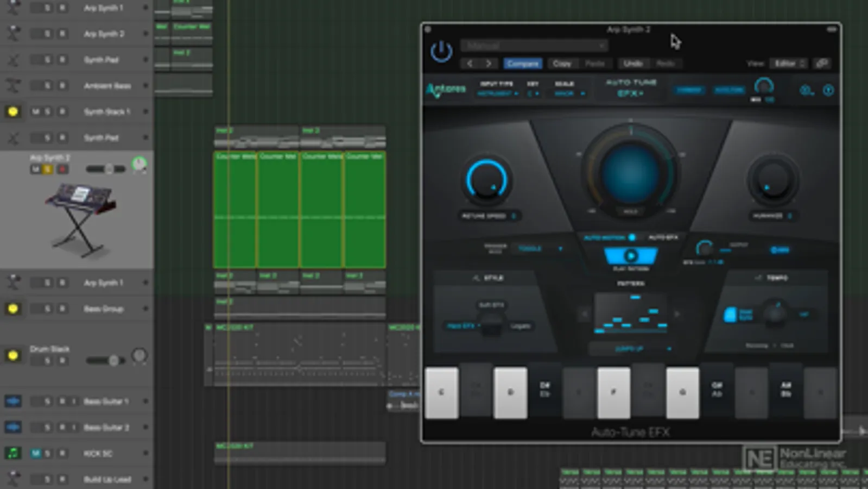Open the plugin preset dropdown menu
The height and width of the screenshot is (489, 868).
pyautogui.click(x=534, y=46)
